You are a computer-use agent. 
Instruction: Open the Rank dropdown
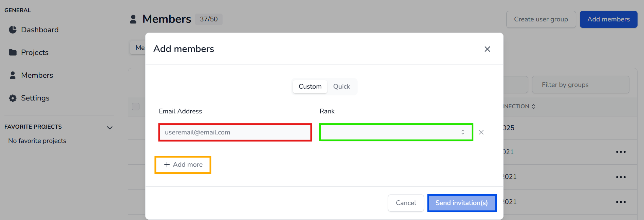click(396, 132)
